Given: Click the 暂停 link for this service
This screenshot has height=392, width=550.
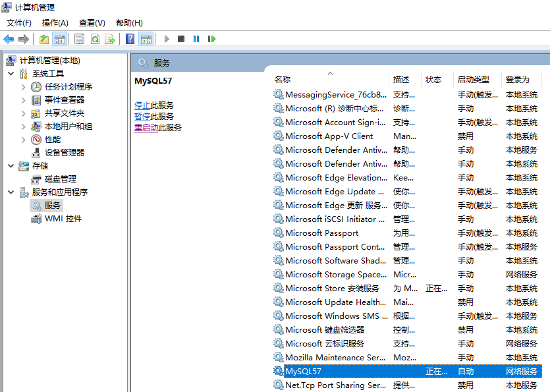Looking at the screenshot, I should click(x=142, y=117).
